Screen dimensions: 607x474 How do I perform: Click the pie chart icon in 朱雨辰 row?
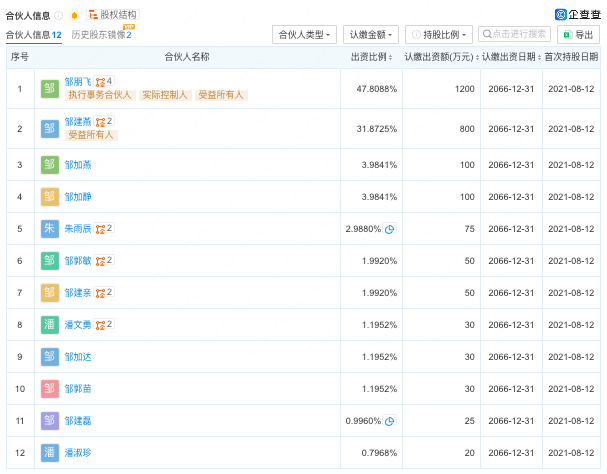(x=390, y=229)
